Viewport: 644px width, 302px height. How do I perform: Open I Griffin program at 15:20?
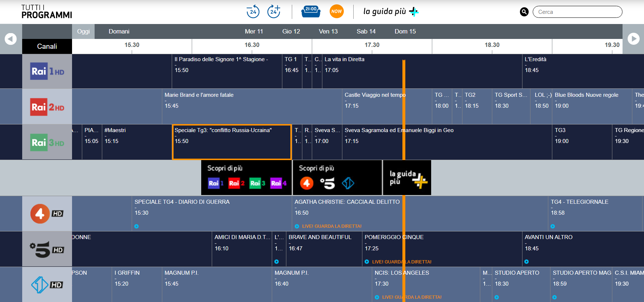(x=137, y=285)
